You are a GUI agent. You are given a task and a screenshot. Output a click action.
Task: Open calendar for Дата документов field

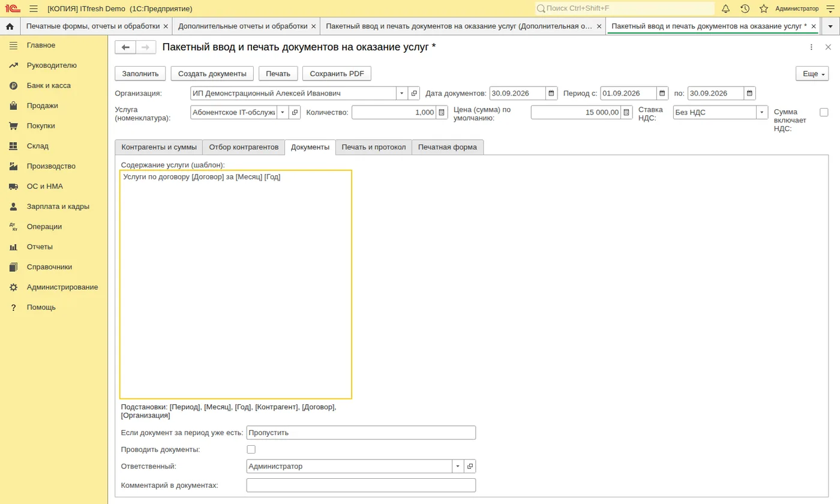[x=551, y=94]
